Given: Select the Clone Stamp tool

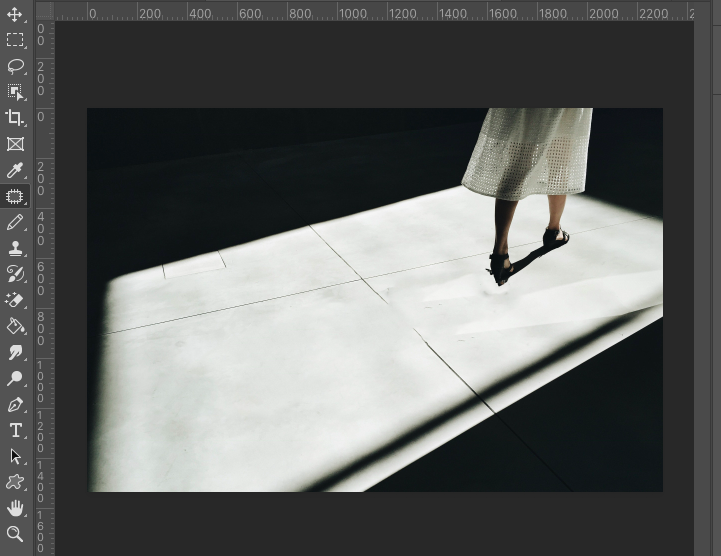Looking at the screenshot, I should coord(15,248).
